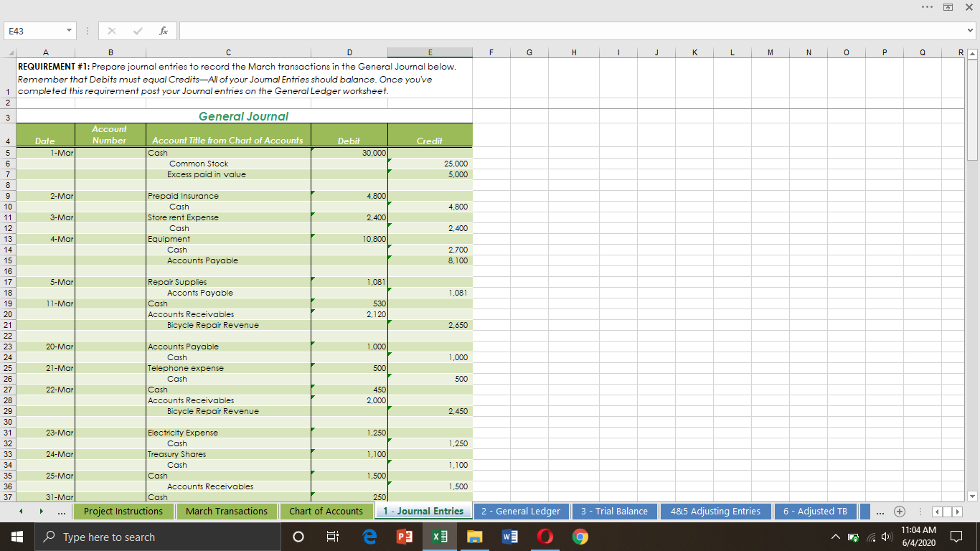Click the Insert Function (fx) icon
This screenshot has height=551, width=980.
163,31
